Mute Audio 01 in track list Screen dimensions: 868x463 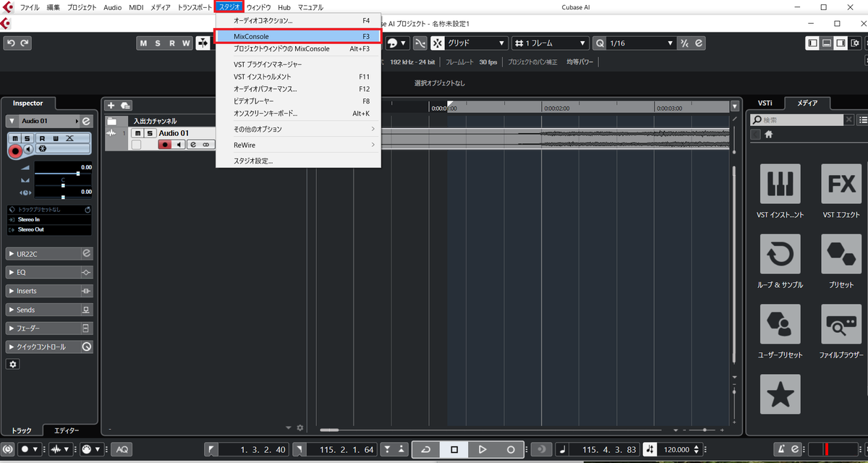(138, 133)
